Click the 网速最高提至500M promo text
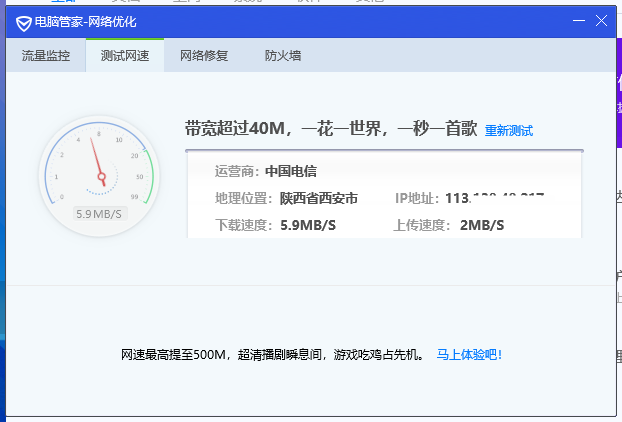622x422 pixels. [273, 354]
